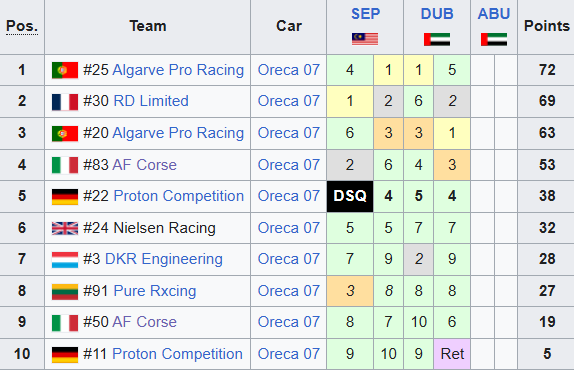574x377 pixels.
Task: Click the italic 3 in Pure Rxcing row
Action: [x=350, y=291]
